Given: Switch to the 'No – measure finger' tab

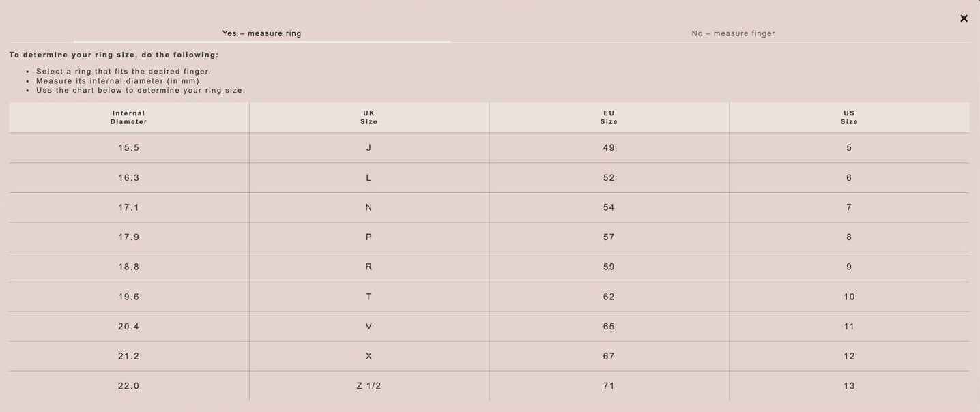Looking at the screenshot, I should click(733, 33).
